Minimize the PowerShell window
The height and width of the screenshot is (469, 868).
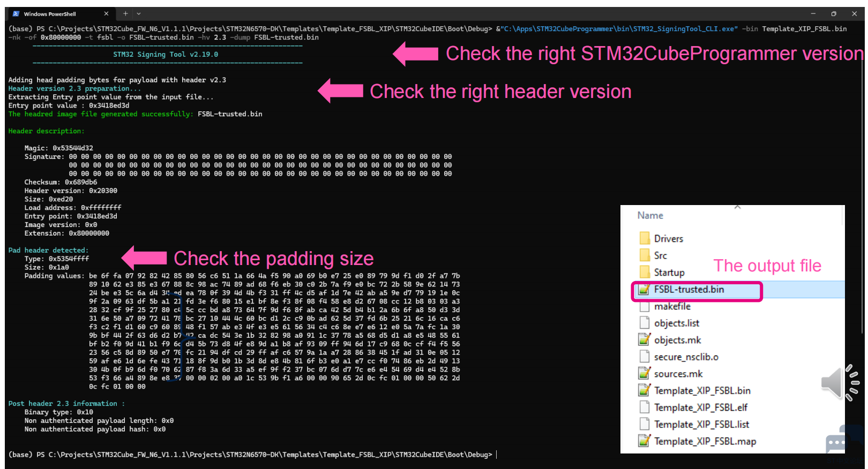(x=813, y=14)
